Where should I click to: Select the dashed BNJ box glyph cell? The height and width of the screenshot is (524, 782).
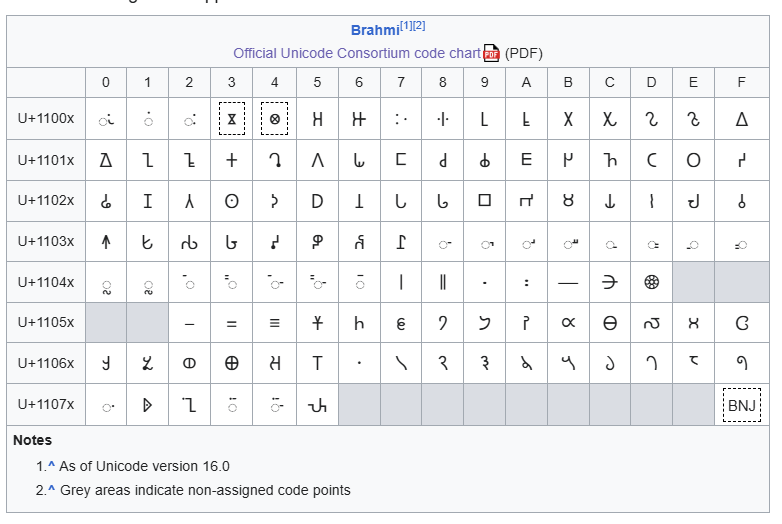[741, 405]
